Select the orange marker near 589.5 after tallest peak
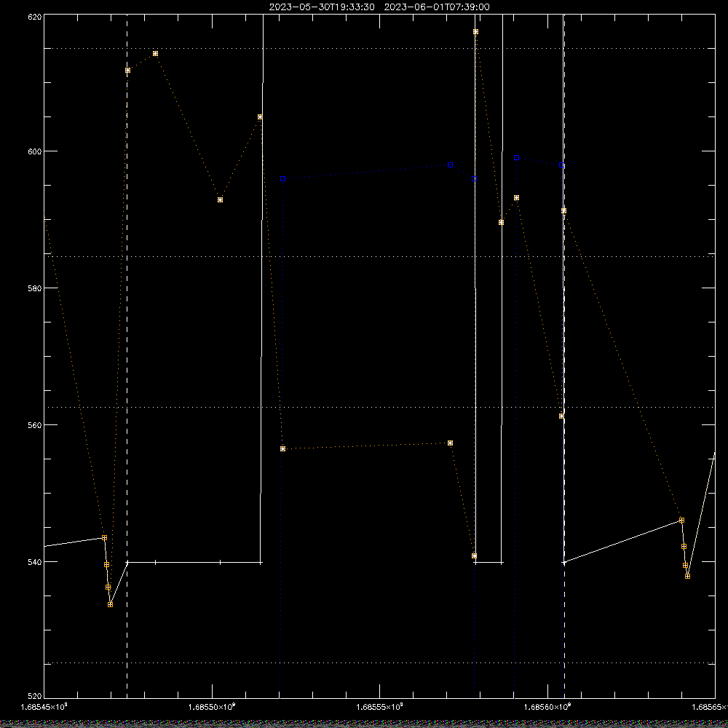728x728 pixels. tap(501, 222)
